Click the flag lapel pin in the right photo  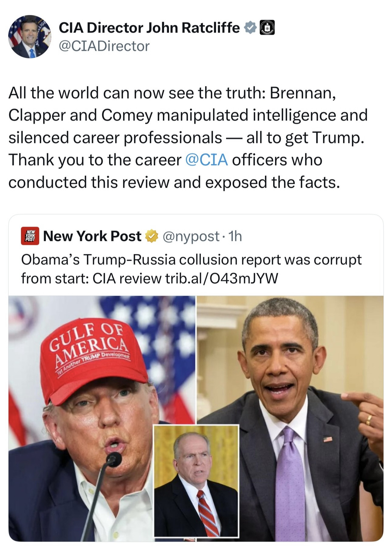[x=327, y=439]
